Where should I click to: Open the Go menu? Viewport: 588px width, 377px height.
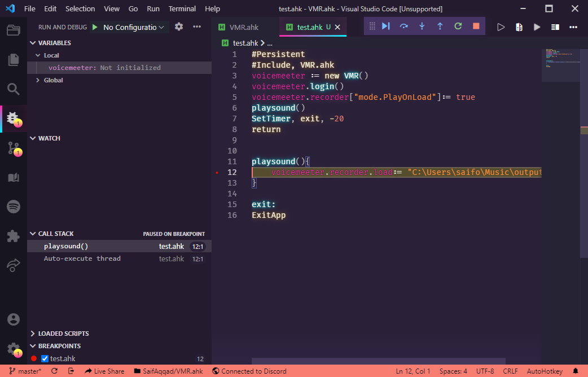click(133, 8)
